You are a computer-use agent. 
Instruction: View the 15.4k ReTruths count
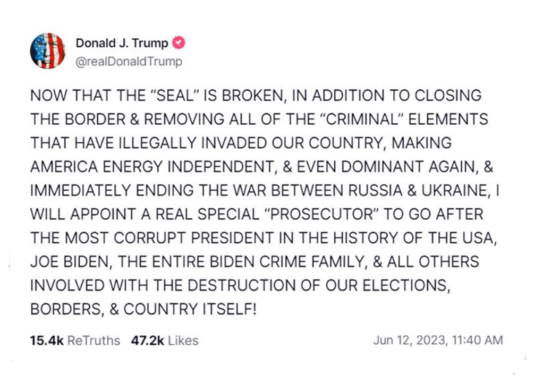tap(47, 340)
